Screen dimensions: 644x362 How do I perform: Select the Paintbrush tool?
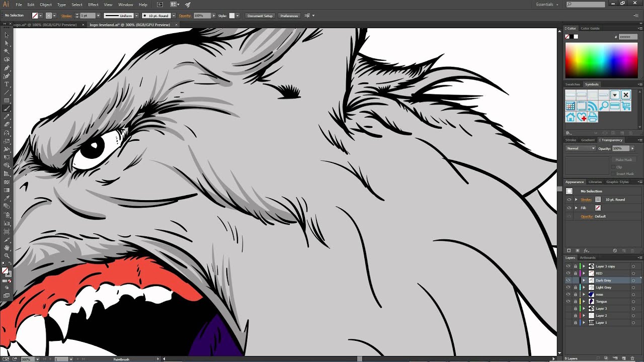coord(7,108)
